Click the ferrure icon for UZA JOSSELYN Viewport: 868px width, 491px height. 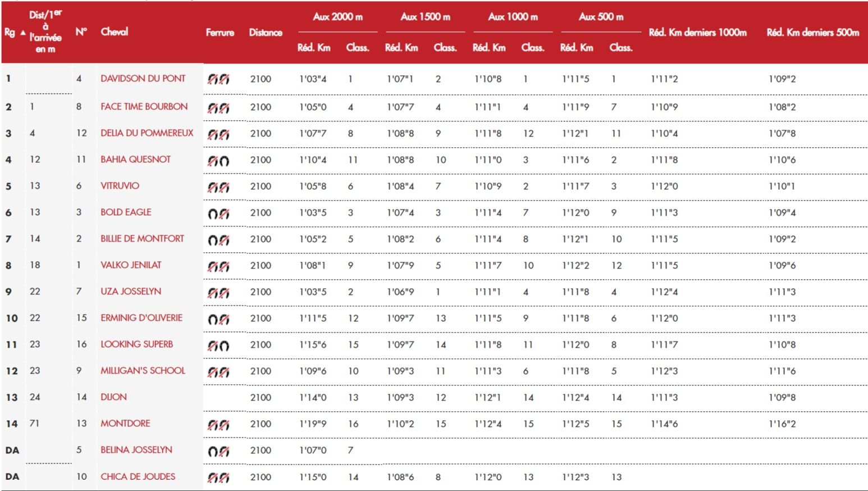point(218,293)
